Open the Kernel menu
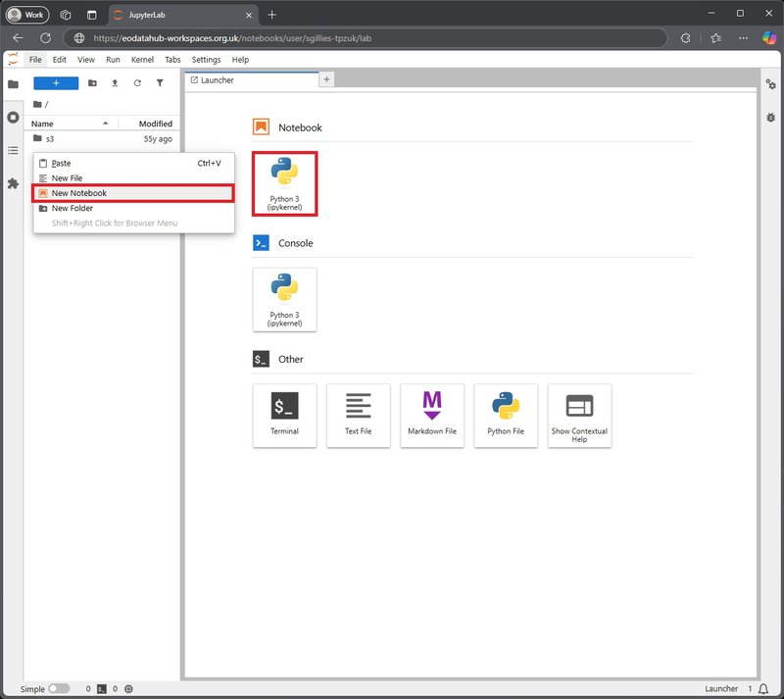 pos(142,60)
